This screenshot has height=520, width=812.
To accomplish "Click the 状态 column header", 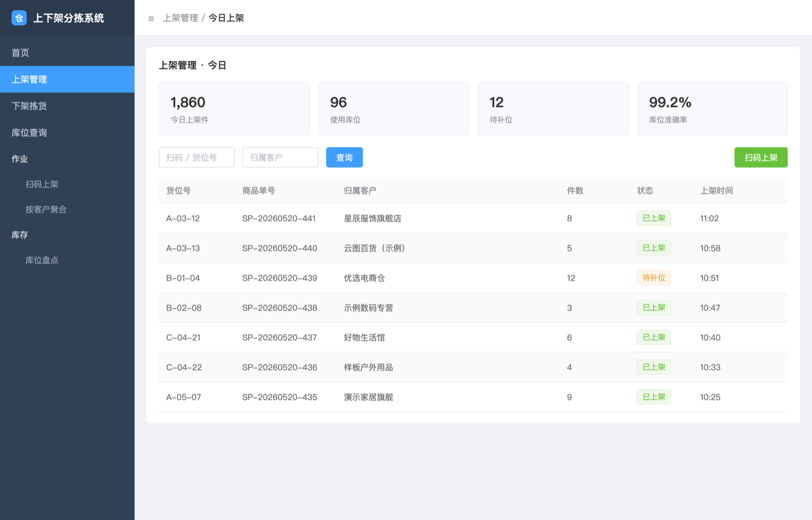I will pos(645,191).
